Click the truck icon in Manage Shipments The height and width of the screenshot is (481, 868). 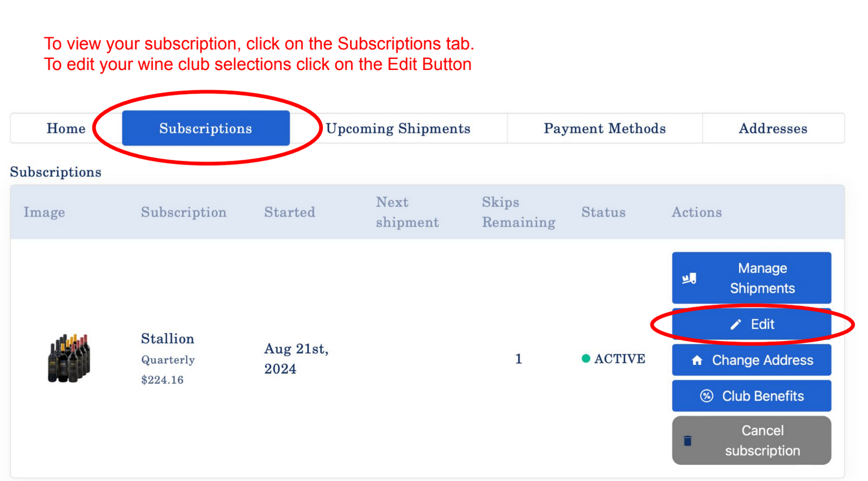point(689,279)
